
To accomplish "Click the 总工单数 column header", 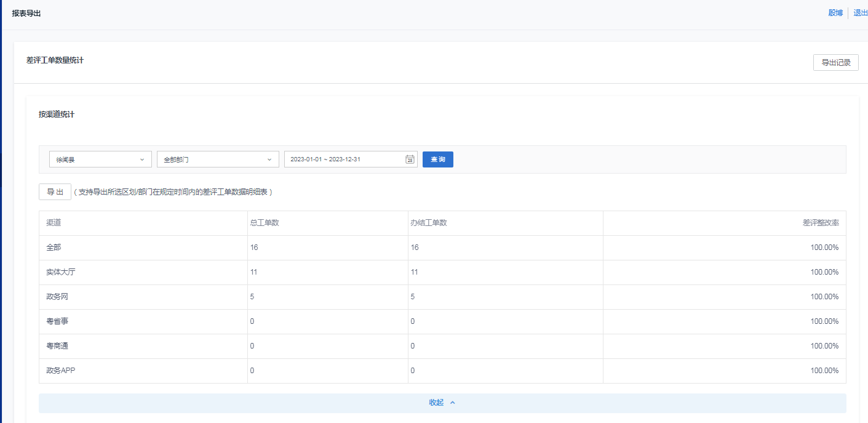I will (265, 223).
